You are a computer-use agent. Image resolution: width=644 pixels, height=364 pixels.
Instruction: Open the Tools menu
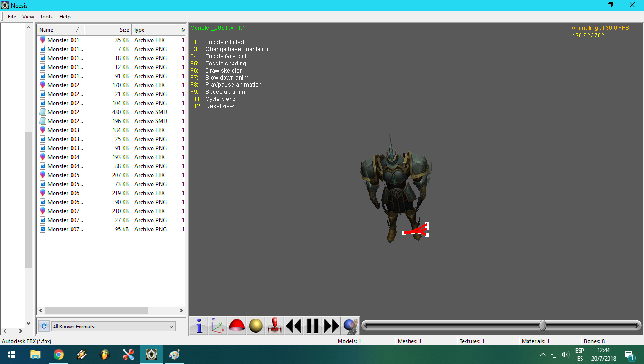pos(46,17)
